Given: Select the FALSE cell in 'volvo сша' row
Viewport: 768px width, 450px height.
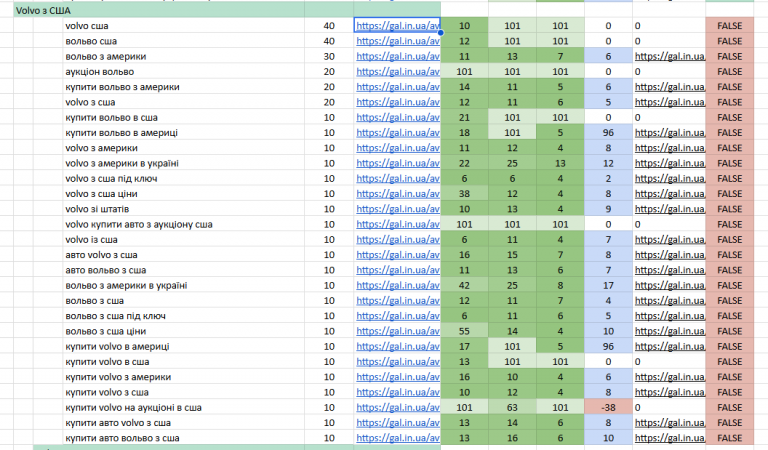Looking at the screenshot, I should click(x=729, y=26).
